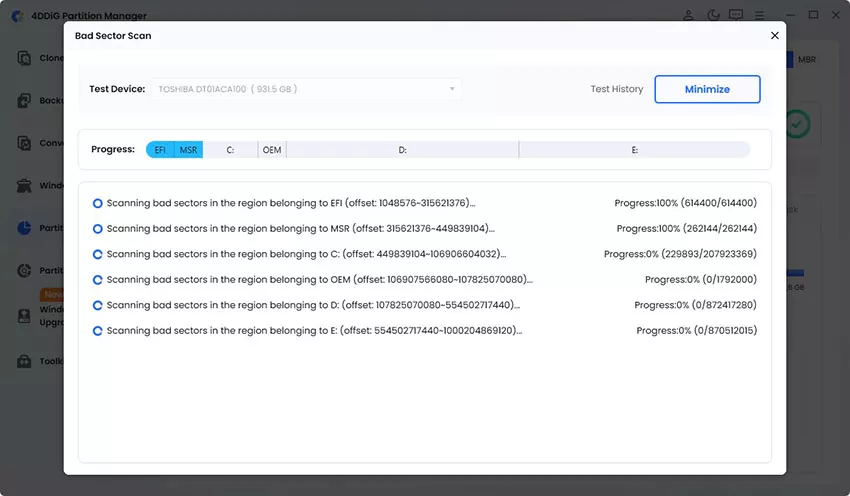Select the OEM progress segment

272,150
